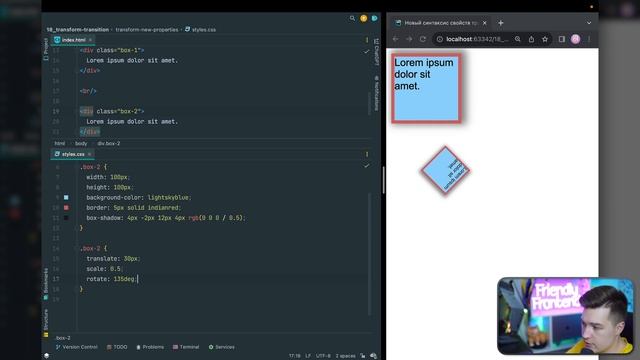The width and height of the screenshot is (640, 360).
Task: Open the TODO tool window
Action: 117,347
